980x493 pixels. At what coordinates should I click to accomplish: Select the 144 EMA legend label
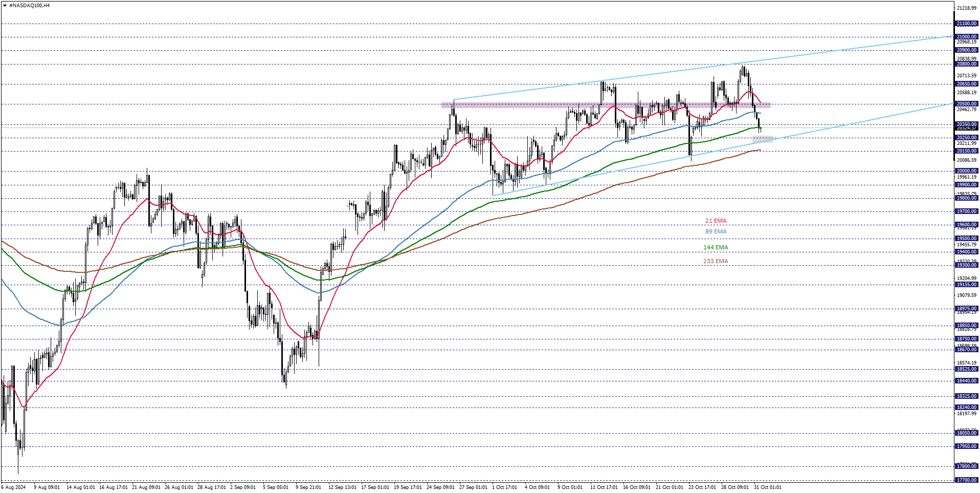pos(715,247)
